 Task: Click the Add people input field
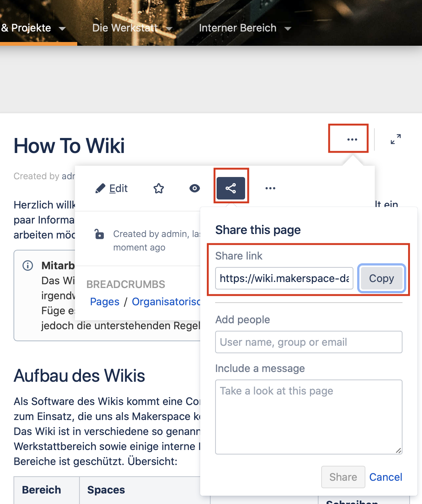tap(308, 342)
